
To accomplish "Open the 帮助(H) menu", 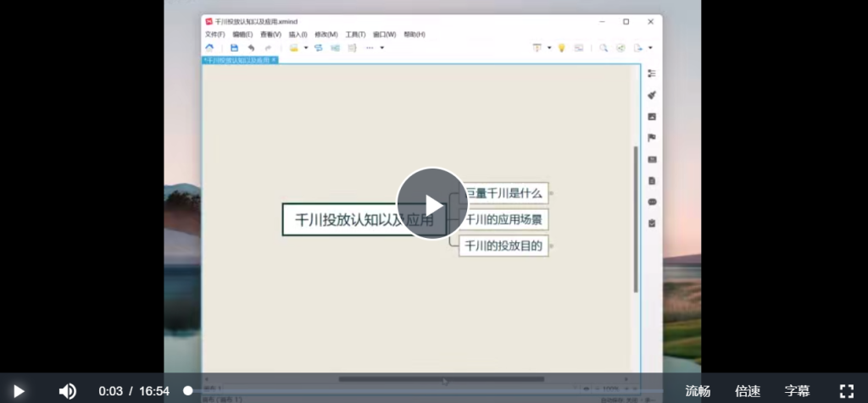I will click(x=414, y=34).
